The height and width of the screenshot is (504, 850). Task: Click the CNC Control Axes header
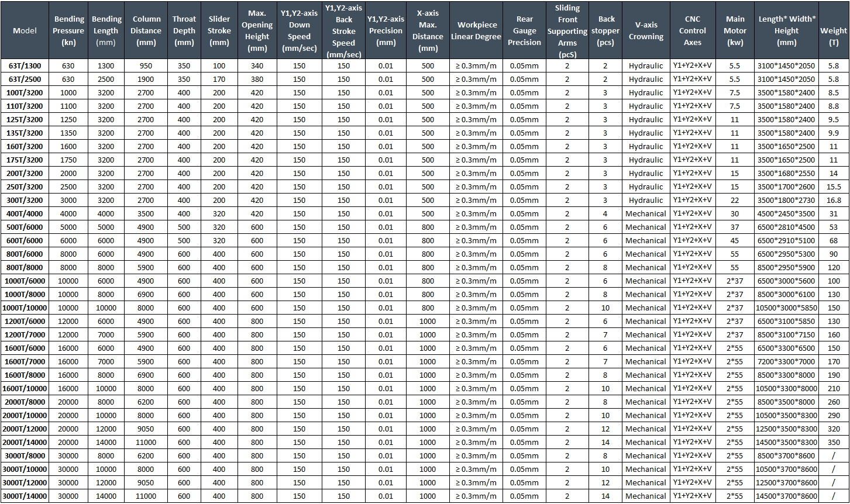pos(693,30)
